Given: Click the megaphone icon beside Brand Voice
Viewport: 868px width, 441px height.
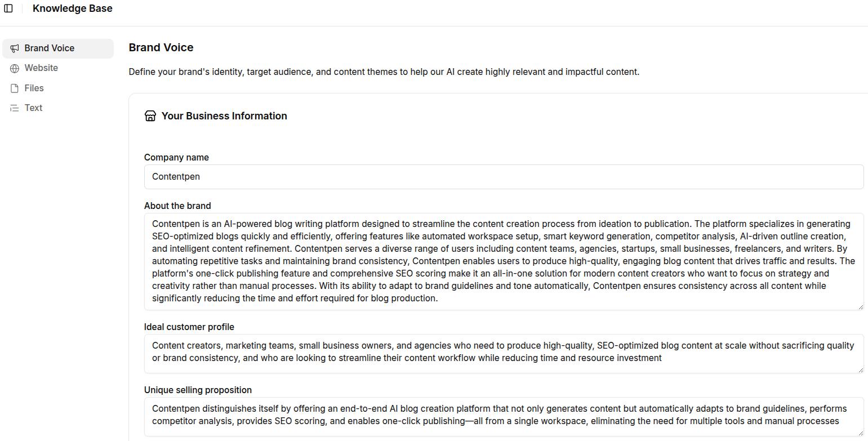Looking at the screenshot, I should tap(14, 48).
